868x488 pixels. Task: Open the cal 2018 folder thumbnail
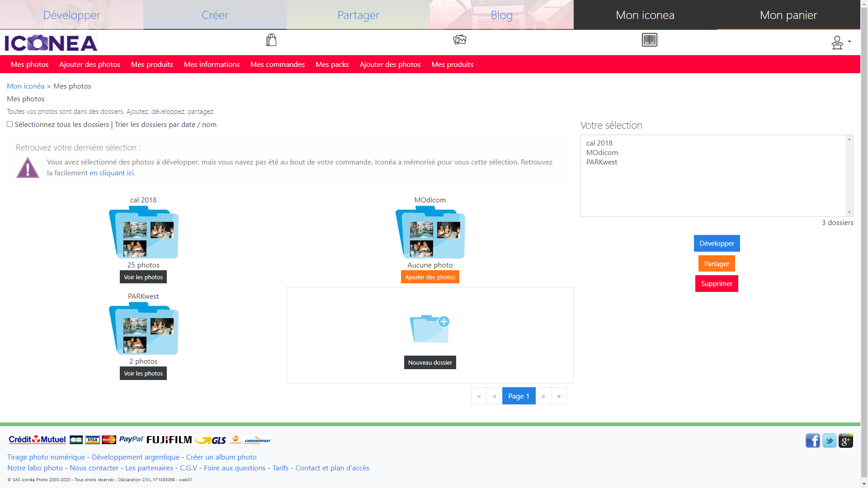coord(144,232)
